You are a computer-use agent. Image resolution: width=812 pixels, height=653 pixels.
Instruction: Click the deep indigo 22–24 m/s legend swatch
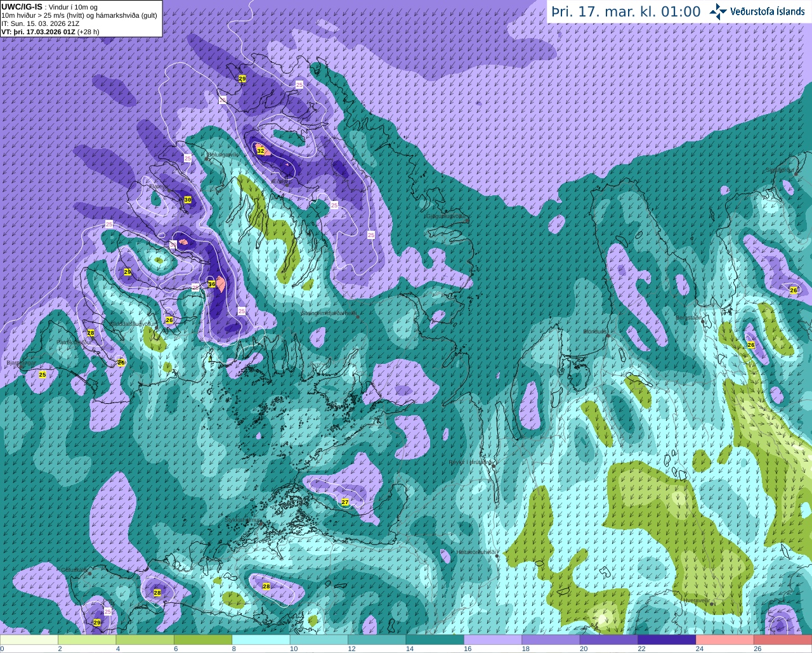coord(667,640)
